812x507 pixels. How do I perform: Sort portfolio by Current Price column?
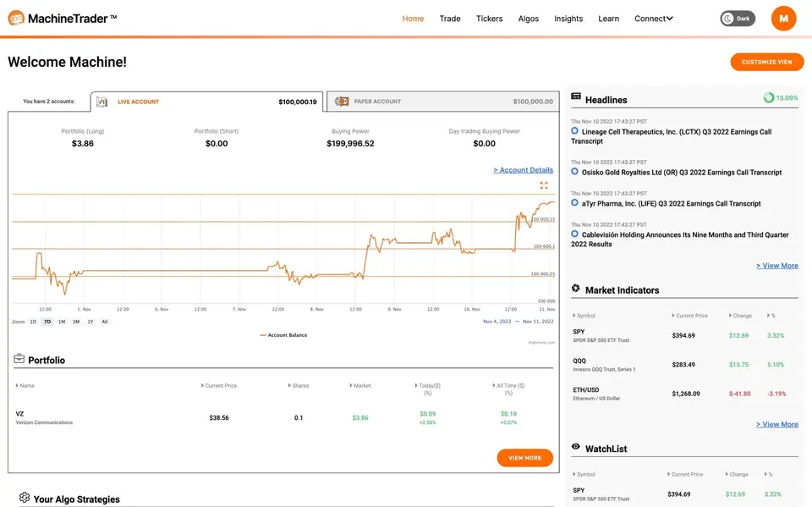[x=218, y=386]
